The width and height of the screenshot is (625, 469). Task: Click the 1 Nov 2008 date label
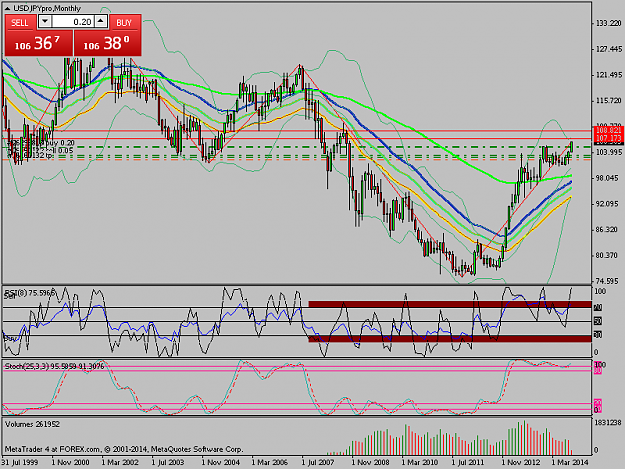pyautogui.click(x=370, y=462)
